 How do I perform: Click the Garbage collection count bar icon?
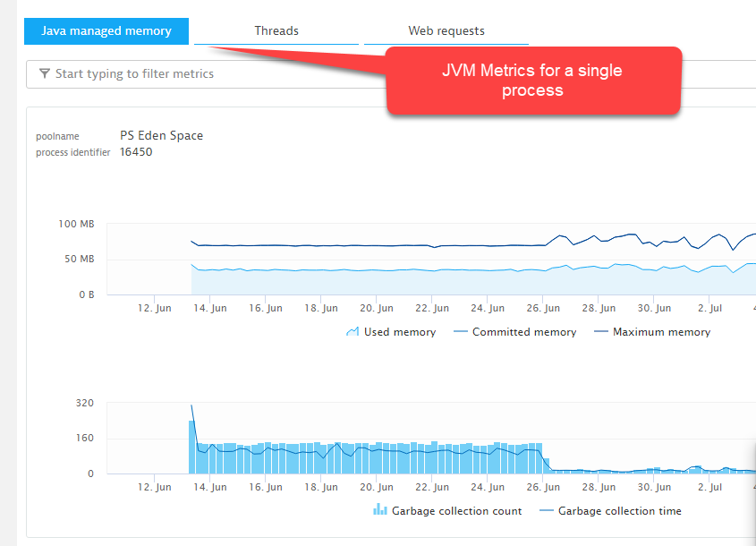[x=379, y=511]
